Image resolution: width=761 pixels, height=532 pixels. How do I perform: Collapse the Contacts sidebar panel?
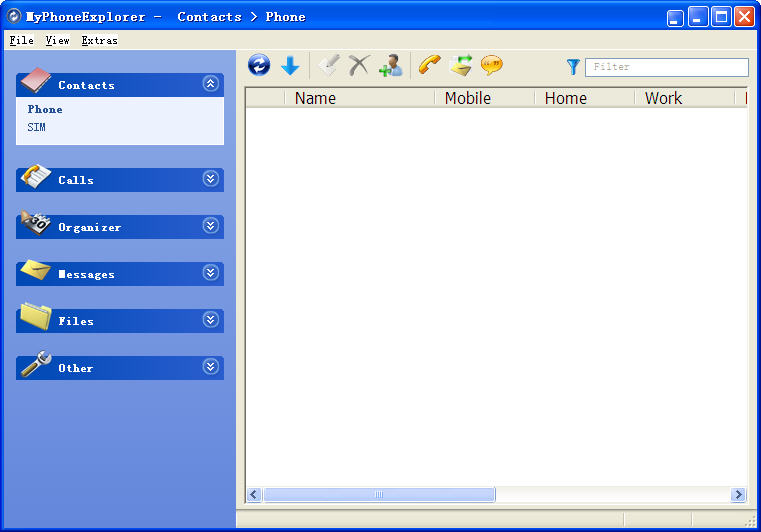coord(210,84)
